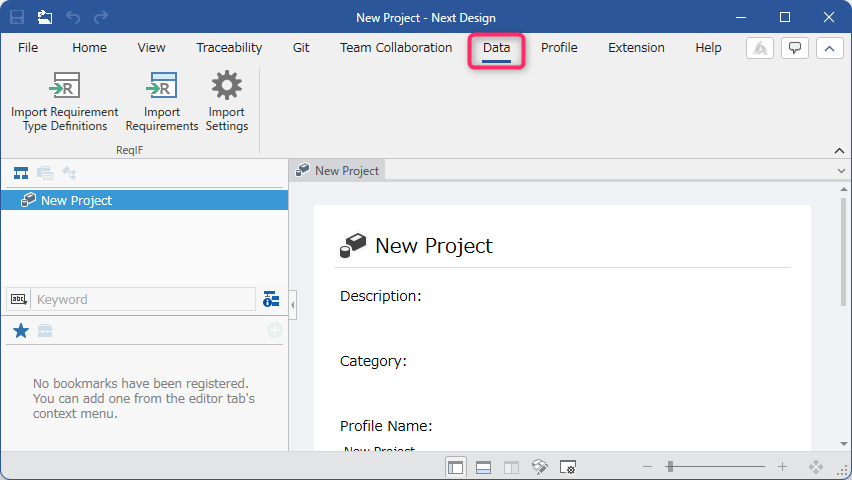Switch to the View ribbon tab
The image size is (852, 480).
coord(151,48)
